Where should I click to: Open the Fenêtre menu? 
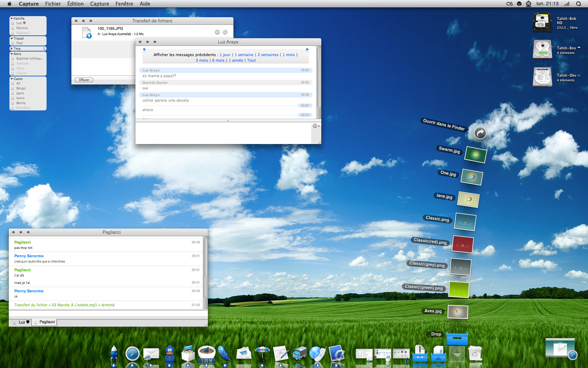click(x=124, y=4)
